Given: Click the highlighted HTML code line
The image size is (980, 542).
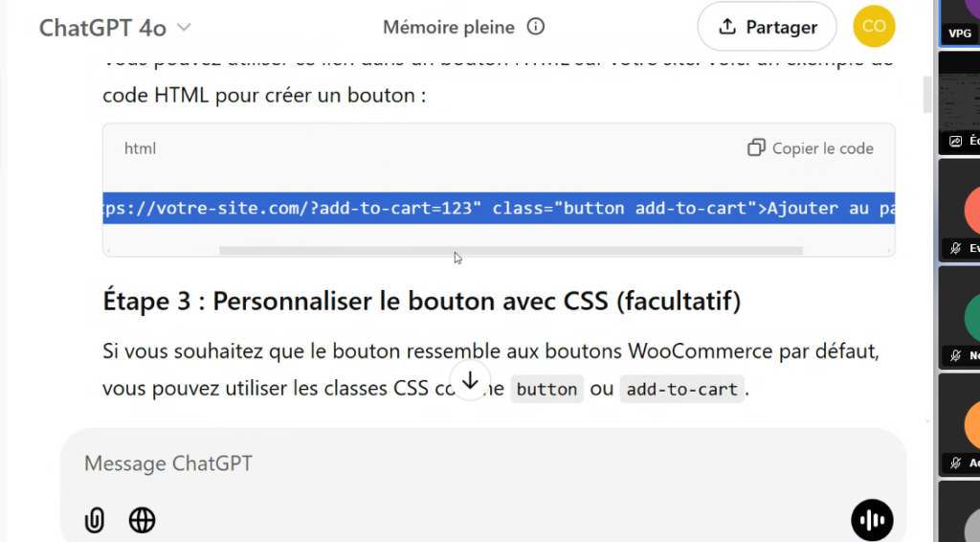Looking at the screenshot, I should coord(498,208).
